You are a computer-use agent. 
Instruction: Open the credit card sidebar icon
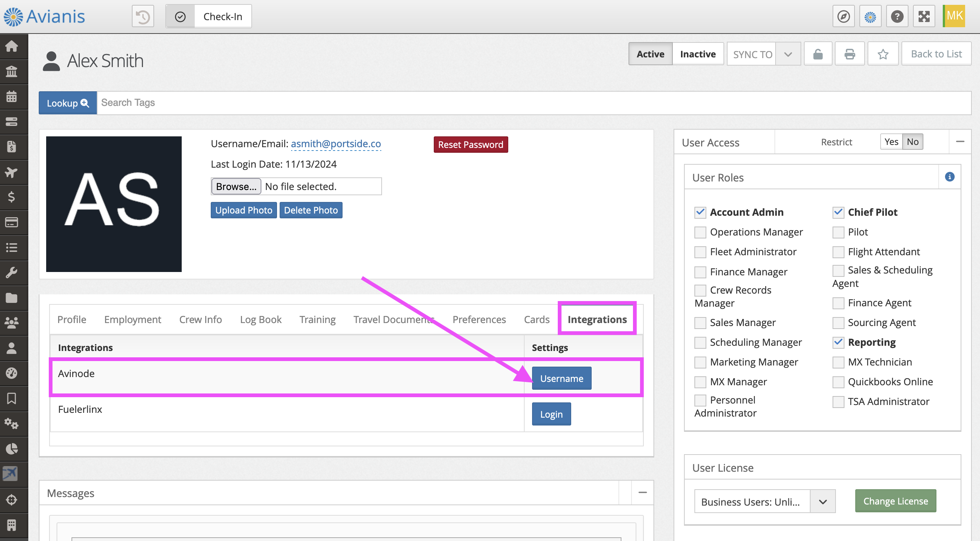pyautogui.click(x=12, y=222)
